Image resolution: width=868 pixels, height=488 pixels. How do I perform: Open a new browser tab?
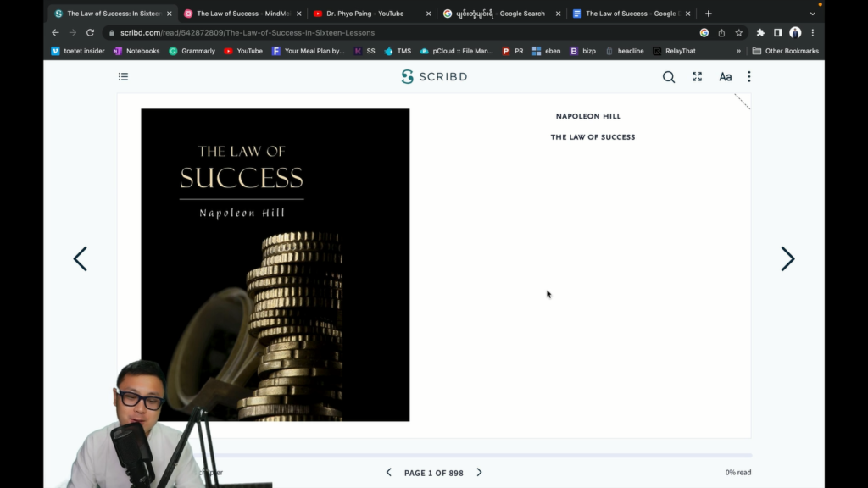[708, 14]
